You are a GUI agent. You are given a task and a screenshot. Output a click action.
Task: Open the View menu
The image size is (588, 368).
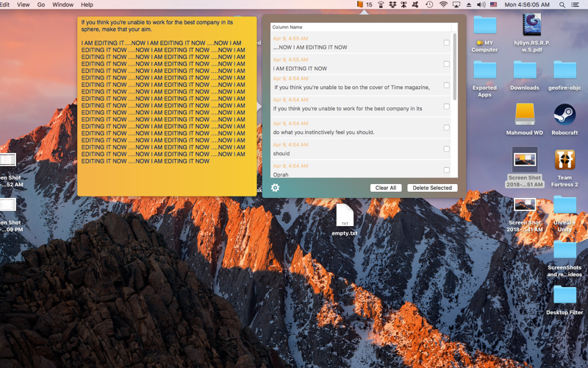[x=24, y=4]
